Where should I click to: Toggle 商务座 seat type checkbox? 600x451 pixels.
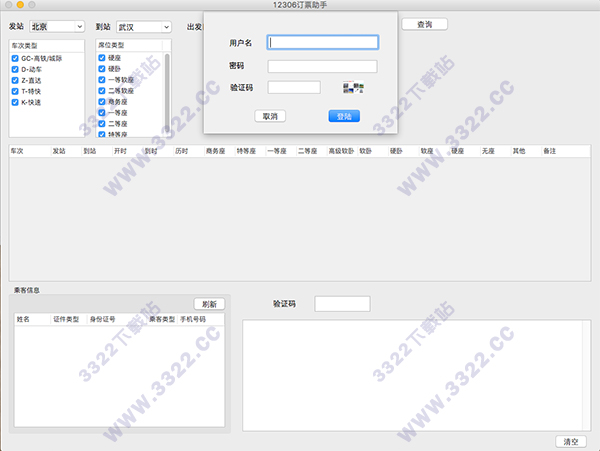pos(102,102)
